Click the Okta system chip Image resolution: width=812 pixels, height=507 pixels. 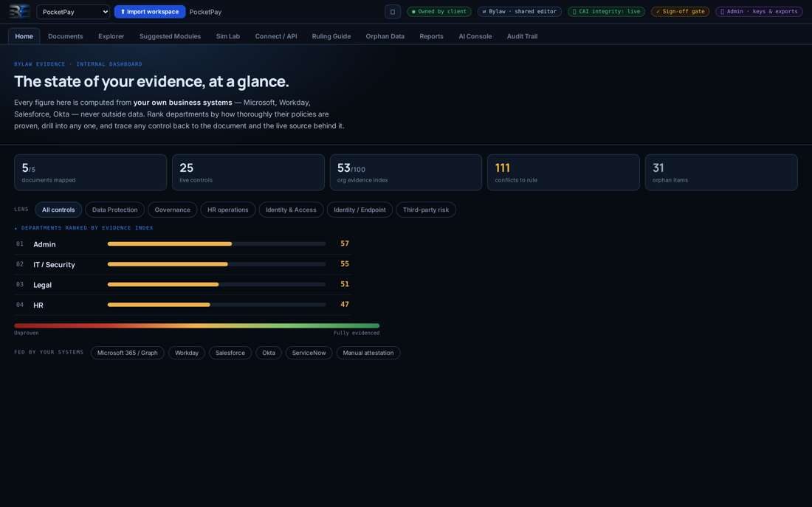268,353
